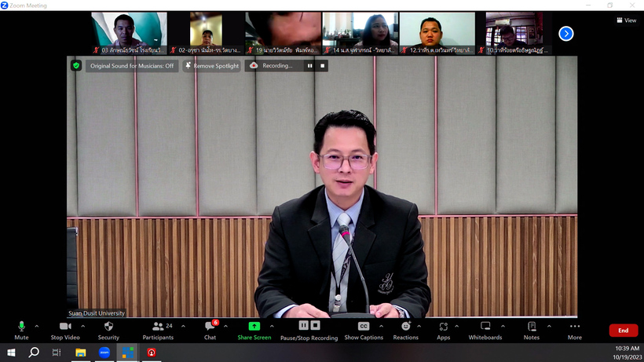Screen dimensions: 644x362
Task: Pause the recording from top indicator bar
Action: point(310,66)
